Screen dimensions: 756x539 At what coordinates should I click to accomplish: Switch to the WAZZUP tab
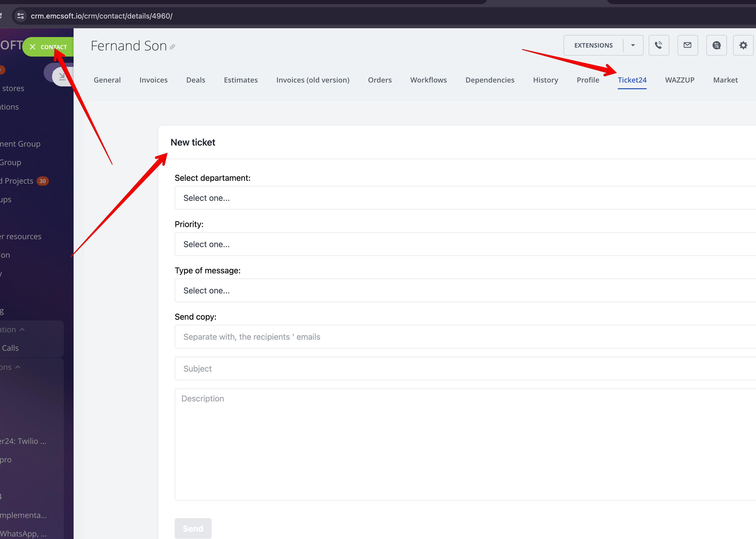click(x=679, y=80)
